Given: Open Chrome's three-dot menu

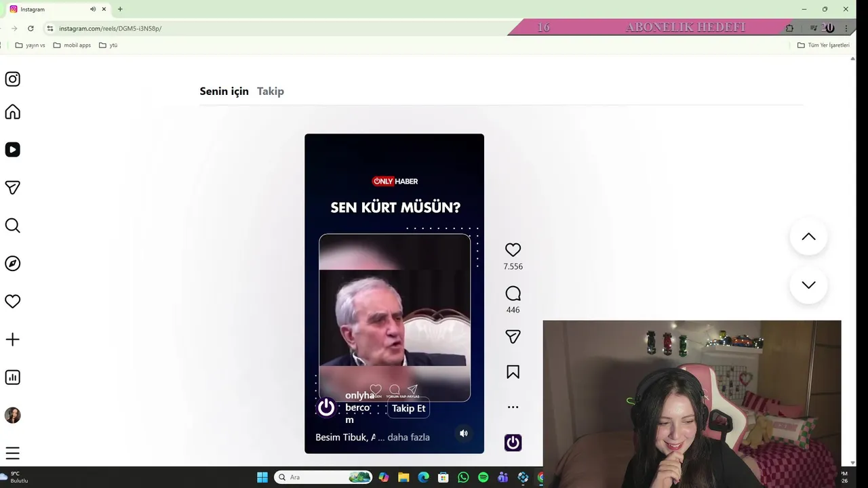Looking at the screenshot, I should point(848,28).
